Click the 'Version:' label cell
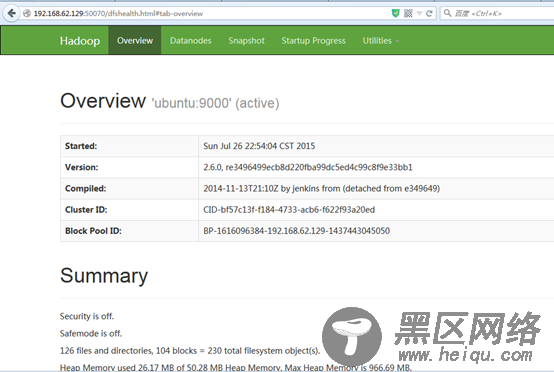The width and height of the screenshot is (554, 372). tap(129, 167)
